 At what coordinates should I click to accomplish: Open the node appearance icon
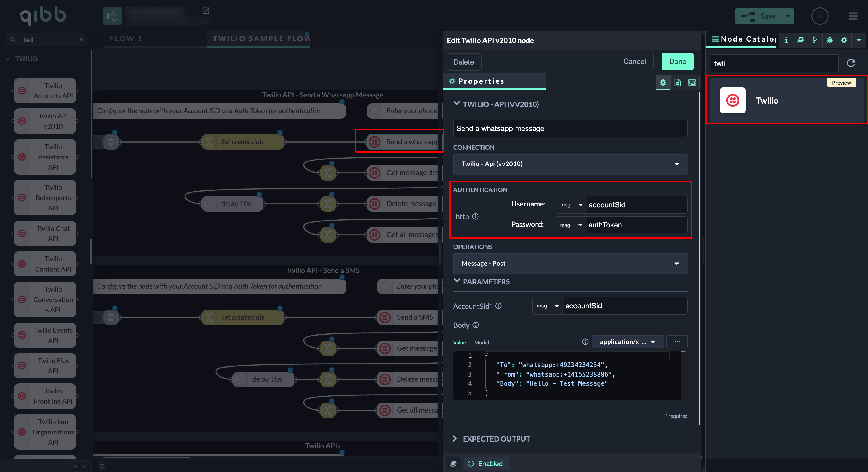tap(692, 83)
